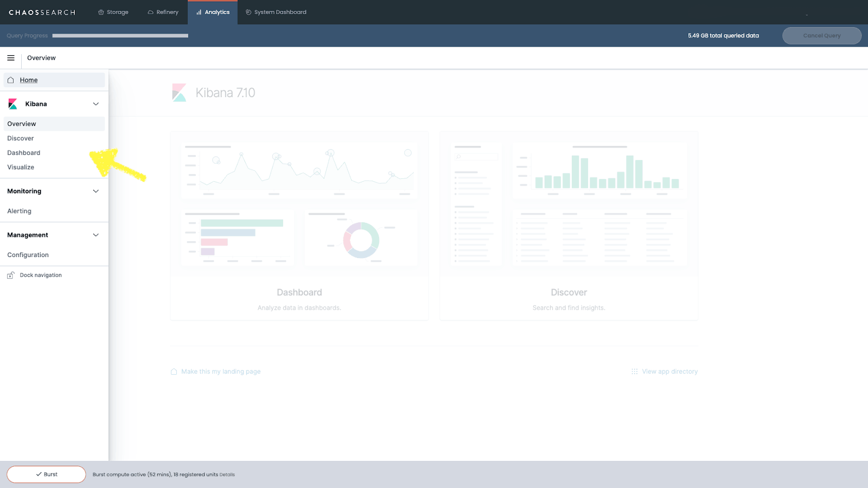The image size is (868, 488).
Task: Click the Cancel Query button
Action: coord(821,35)
